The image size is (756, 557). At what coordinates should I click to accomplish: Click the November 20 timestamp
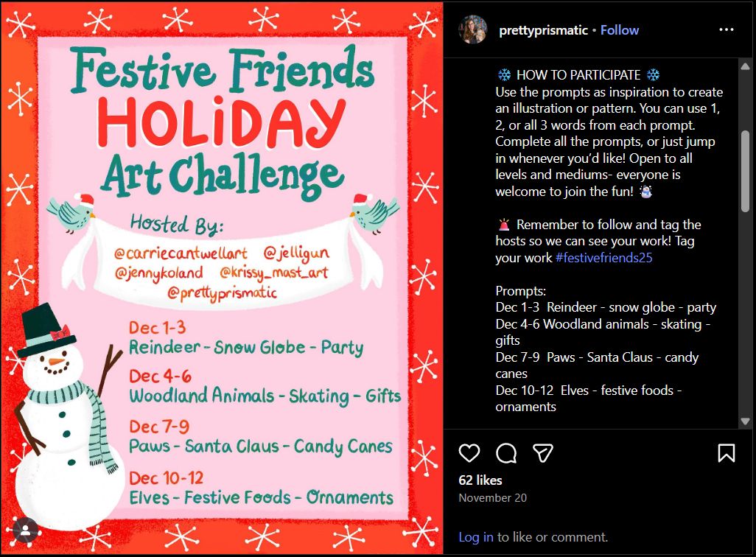pos(492,497)
